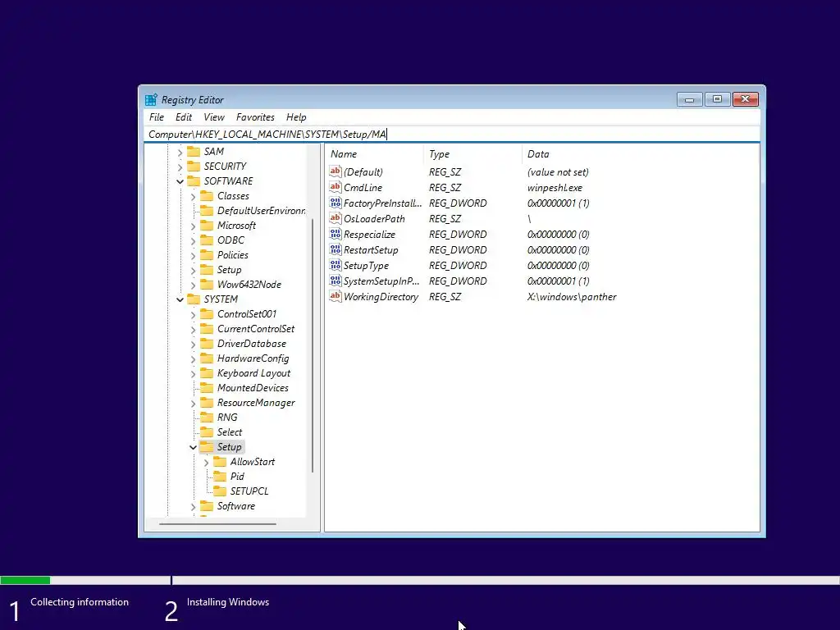Click the X:\windows\panther data value
This screenshot has width=840, height=630.
[x=572, y=297]
